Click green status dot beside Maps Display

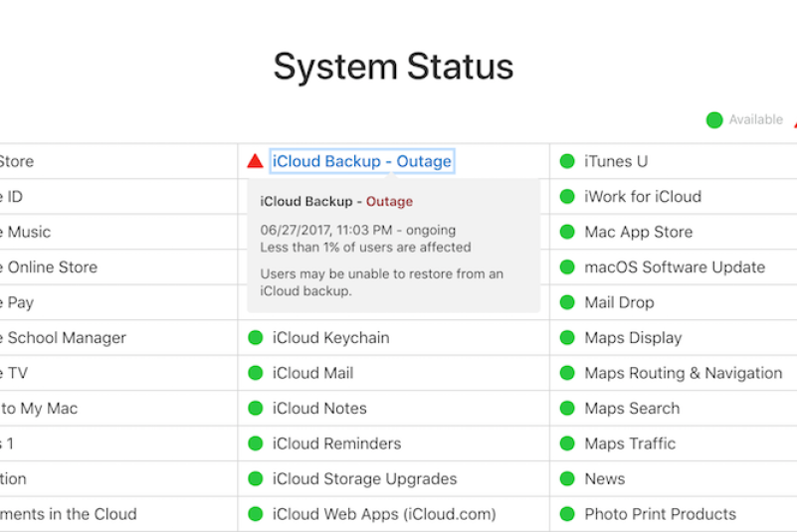[x=567, y=338]
